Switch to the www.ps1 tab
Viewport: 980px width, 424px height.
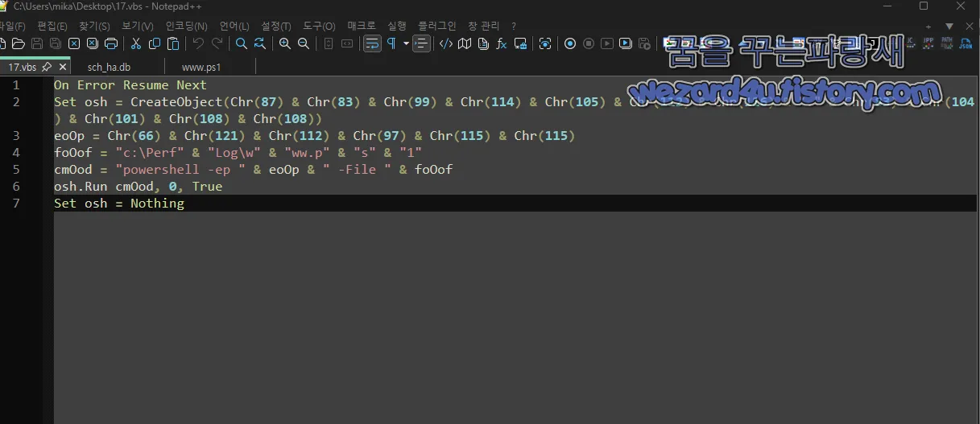point(201,67)
